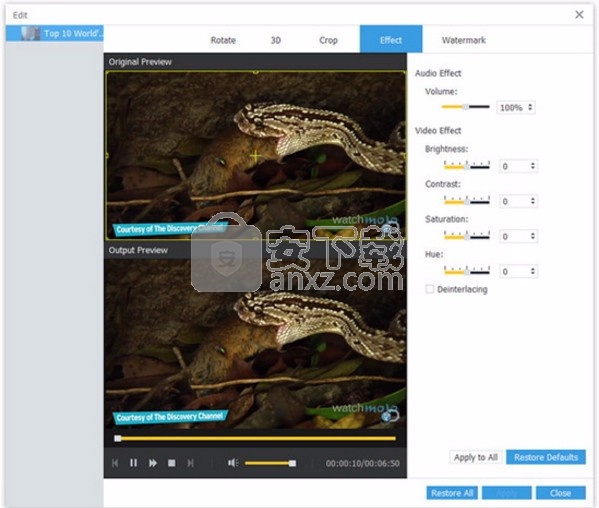599x508 pixels.
Task: Open the Rotate tab
Action: coord(223,40)
